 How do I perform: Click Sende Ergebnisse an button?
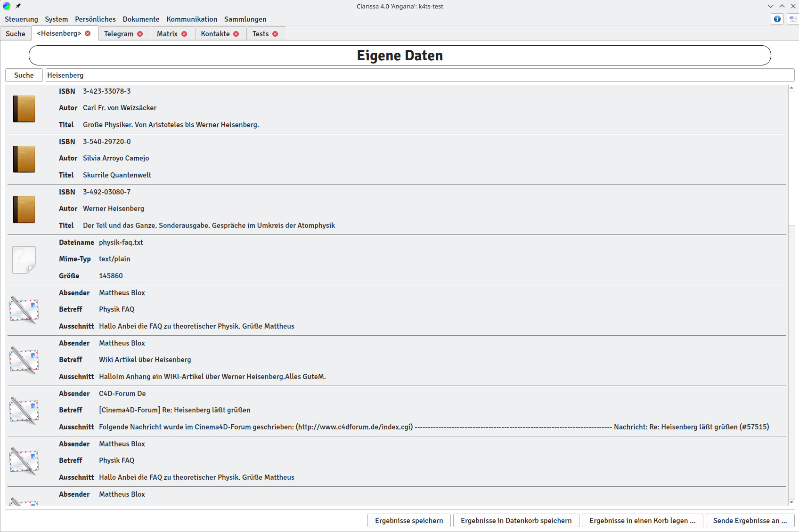750,521
